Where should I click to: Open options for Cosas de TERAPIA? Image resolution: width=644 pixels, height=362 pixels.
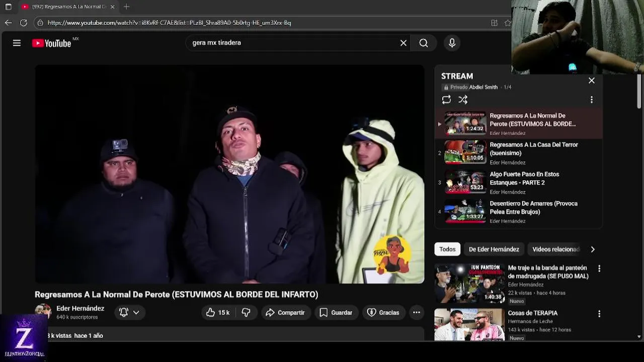[x=599, y=314]
